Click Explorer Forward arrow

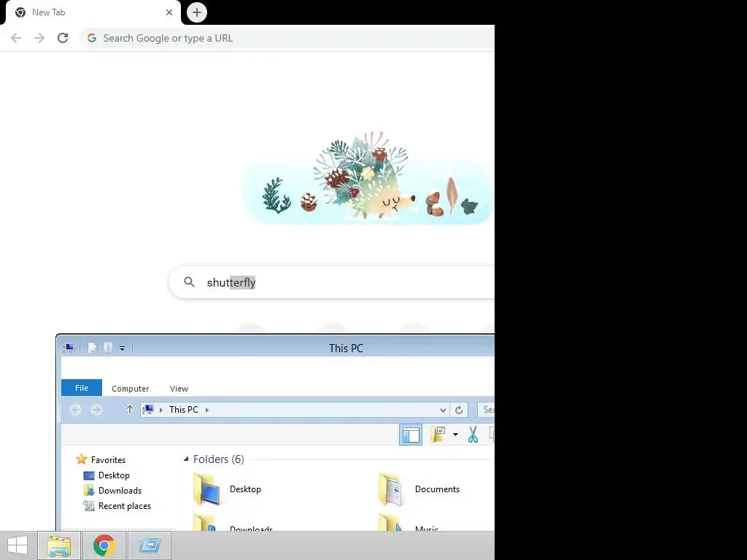pyautogui.click(x=96, y=410)
